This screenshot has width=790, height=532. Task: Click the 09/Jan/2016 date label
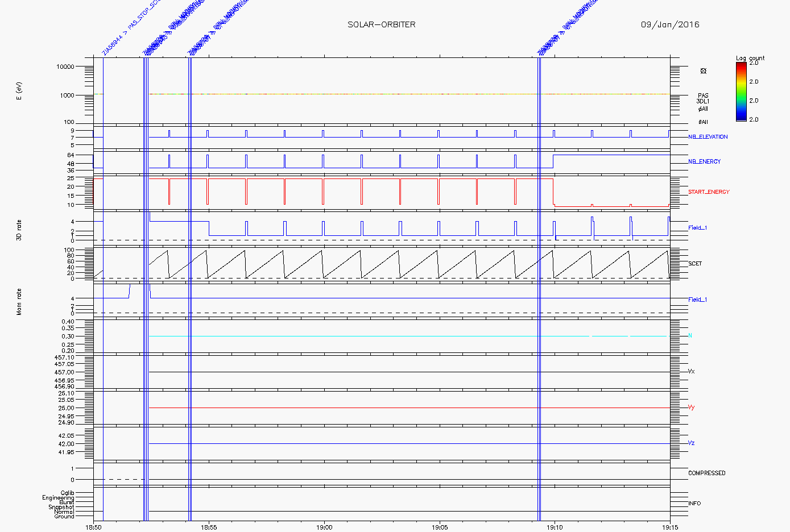tap(670, 24)
